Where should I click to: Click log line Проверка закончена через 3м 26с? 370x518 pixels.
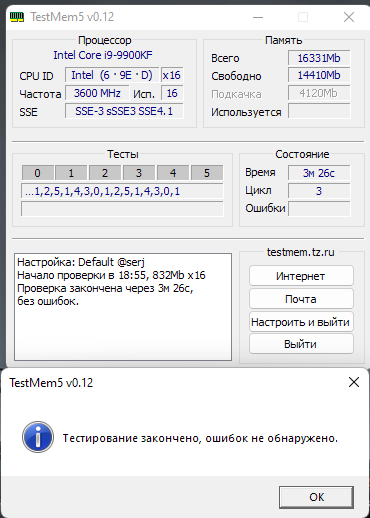point(105,288)
